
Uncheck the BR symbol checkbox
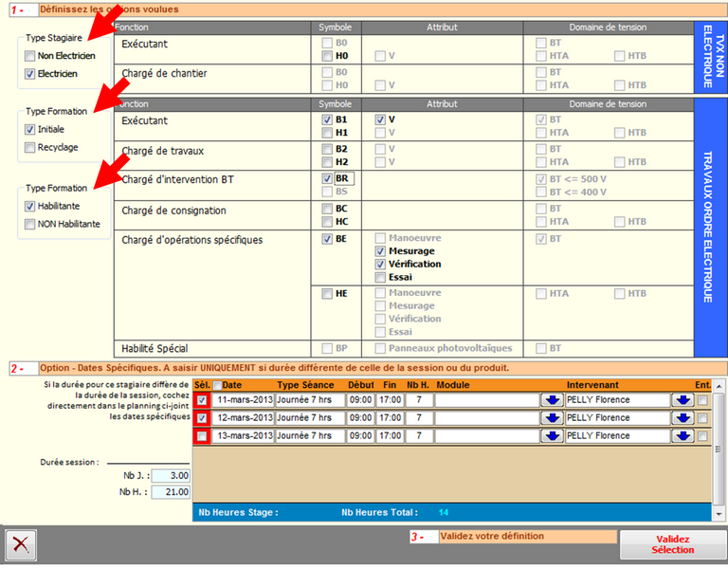click(328, 178)
